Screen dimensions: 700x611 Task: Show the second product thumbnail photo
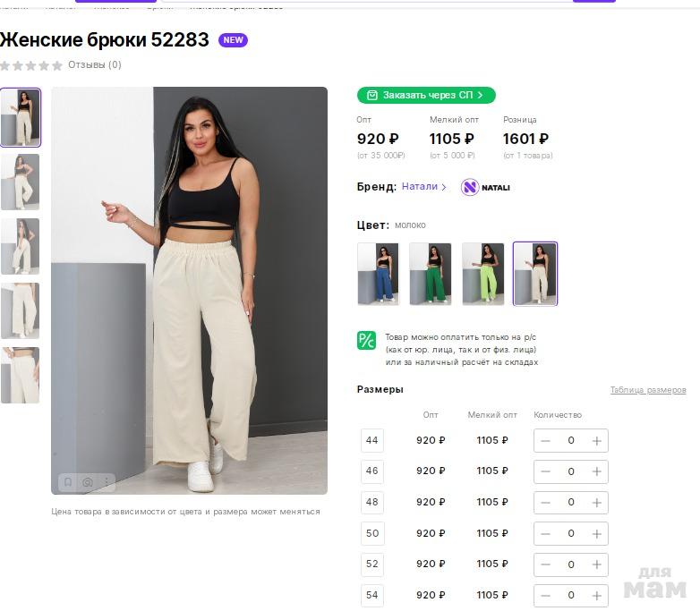click(20, 182)
